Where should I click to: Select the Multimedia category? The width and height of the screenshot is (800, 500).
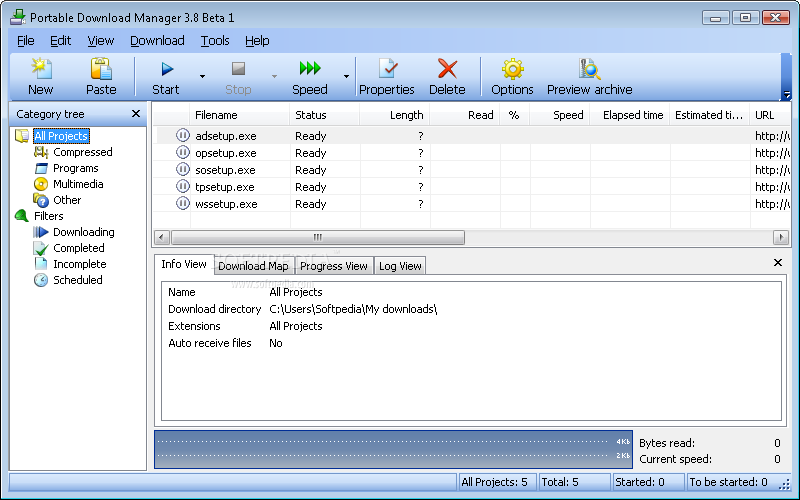(78, 184)
